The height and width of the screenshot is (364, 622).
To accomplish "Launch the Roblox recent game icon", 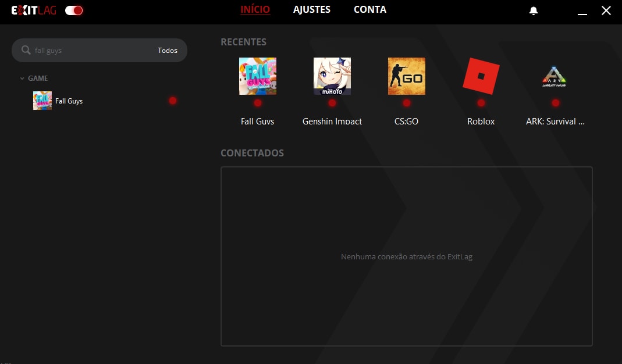I will pyautogui.click(x=481, y=76).
